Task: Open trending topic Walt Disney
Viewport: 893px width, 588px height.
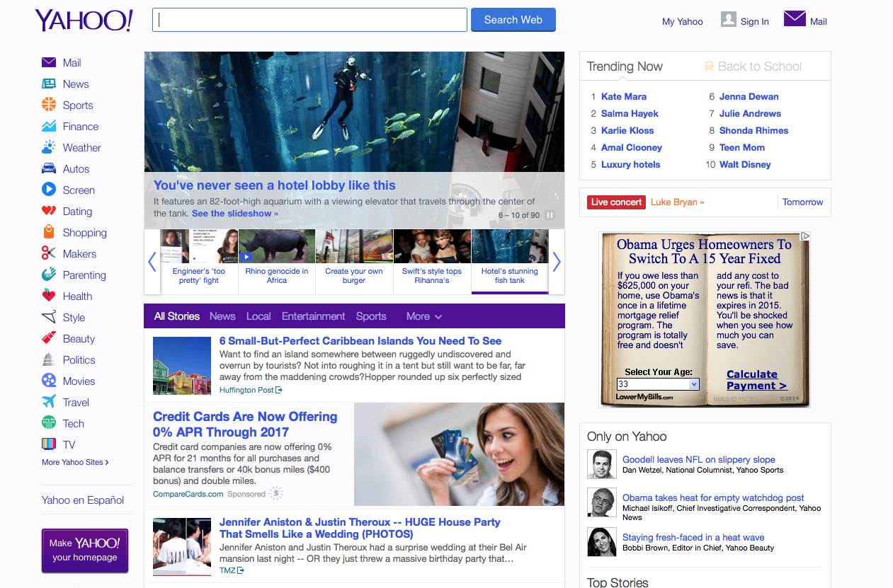Action: click(745, 165)
